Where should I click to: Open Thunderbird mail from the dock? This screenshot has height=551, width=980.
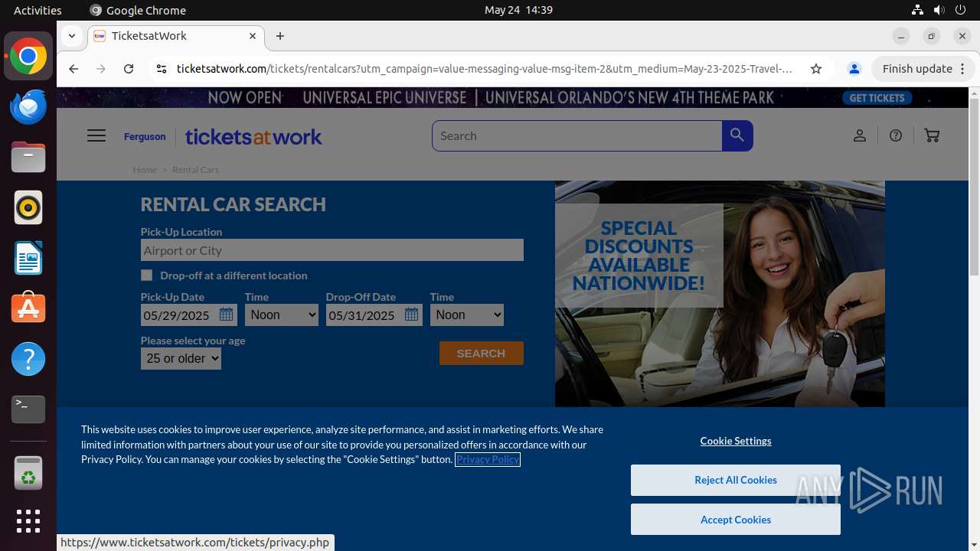tap(28, 106)
